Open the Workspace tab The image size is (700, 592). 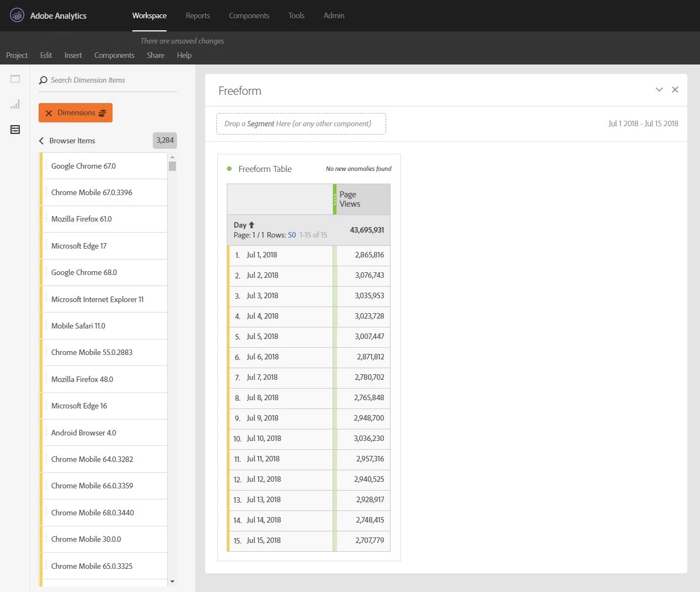pos(149,15)
